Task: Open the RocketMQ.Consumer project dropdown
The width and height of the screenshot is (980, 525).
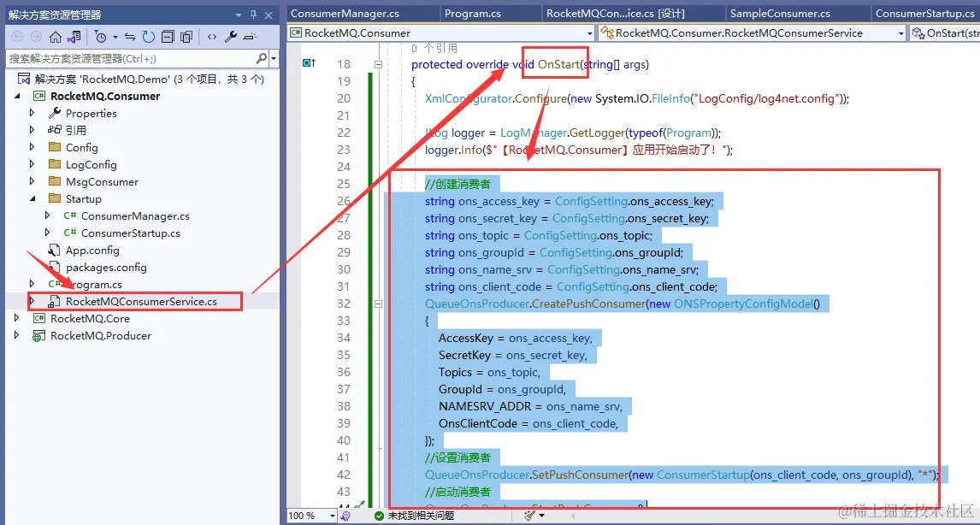Action: (x=590, y=33)
